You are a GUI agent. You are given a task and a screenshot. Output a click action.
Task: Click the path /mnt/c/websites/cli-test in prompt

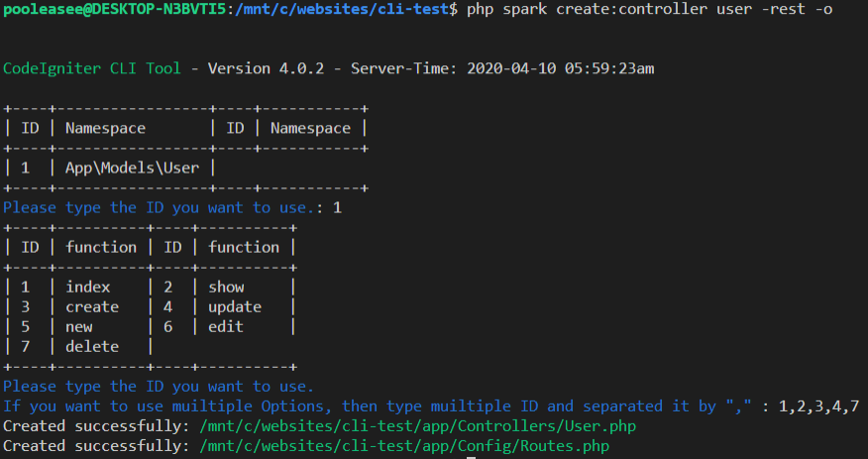point(342,9)
